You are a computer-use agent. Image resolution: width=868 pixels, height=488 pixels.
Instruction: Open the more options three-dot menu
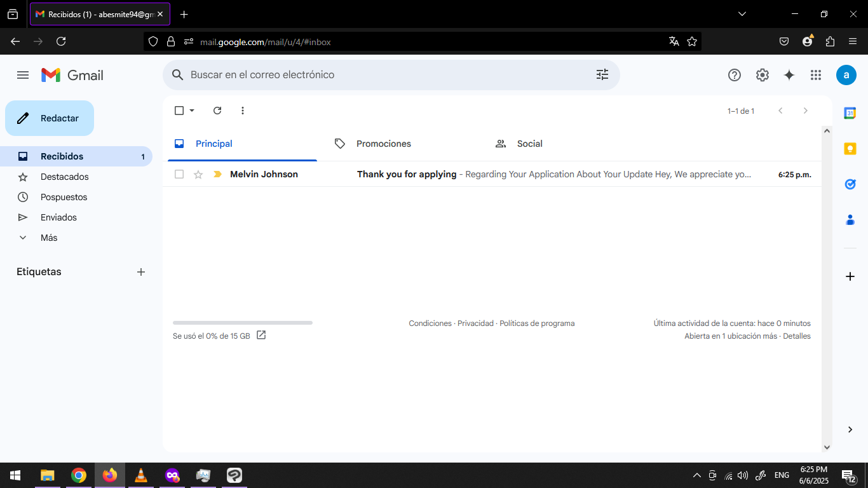click(243, 111)
